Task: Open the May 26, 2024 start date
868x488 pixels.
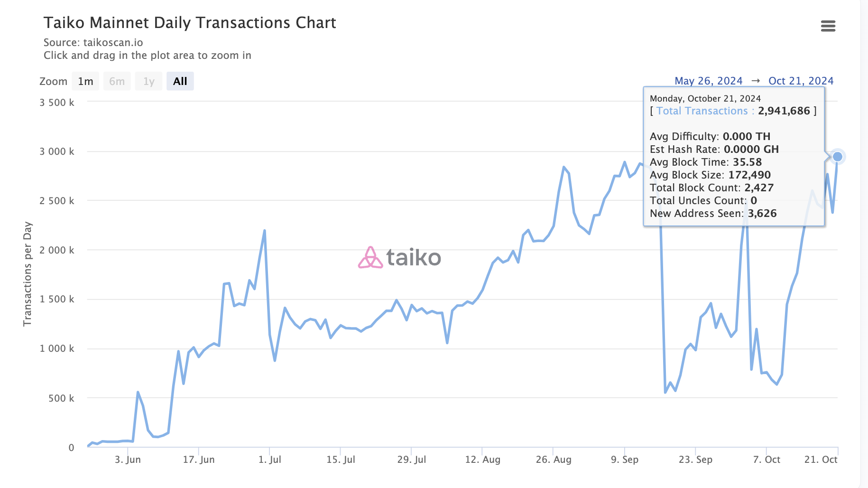Action: point(708,81)
